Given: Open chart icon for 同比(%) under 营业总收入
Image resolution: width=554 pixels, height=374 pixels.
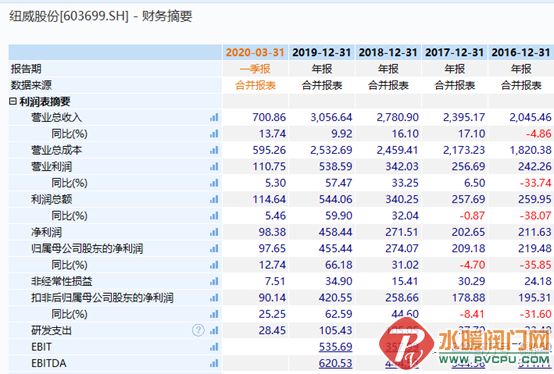Looking at the screenshot, I should 214,134.
